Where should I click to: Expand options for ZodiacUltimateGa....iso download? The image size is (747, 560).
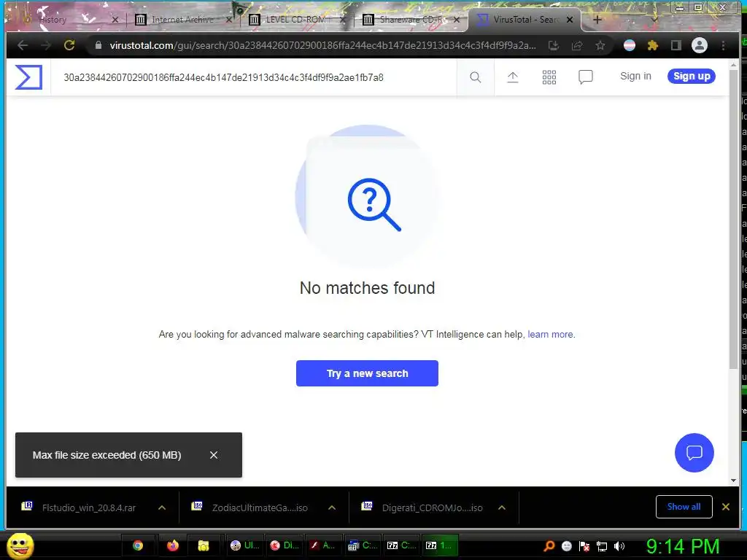pos(332,507)
